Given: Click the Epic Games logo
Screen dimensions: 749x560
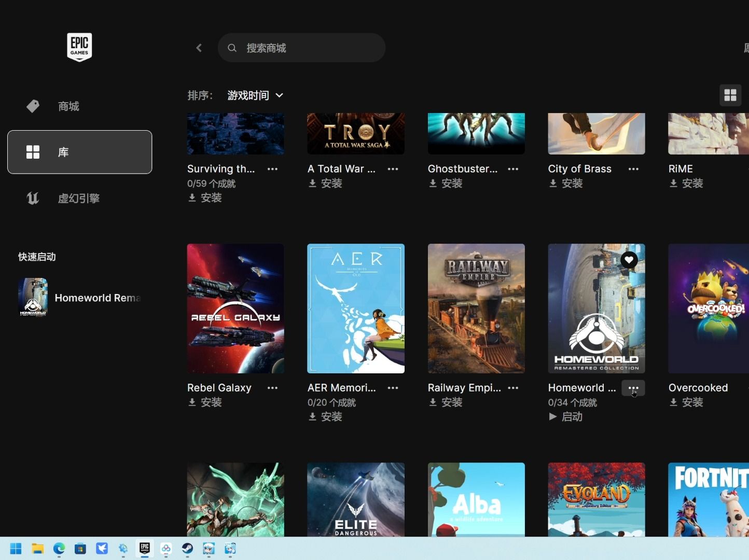Looking at the screenshot, I should click(79, 47).
